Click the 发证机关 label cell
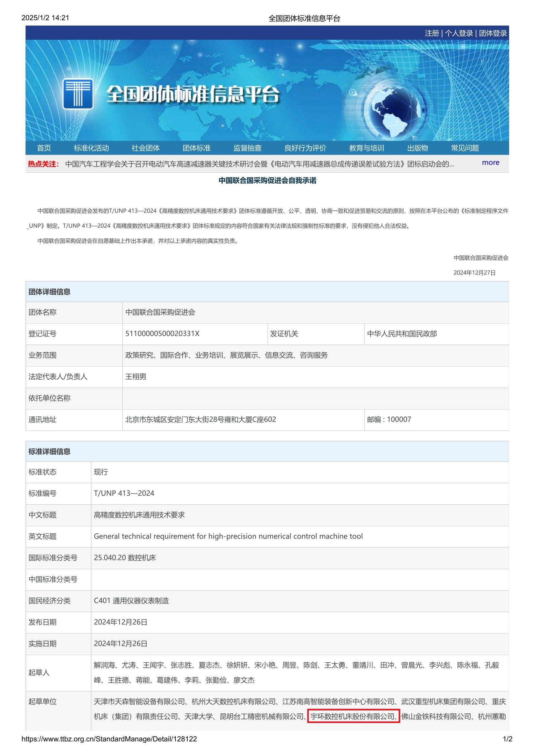This screenshot has width=534, height=756. 316,334
